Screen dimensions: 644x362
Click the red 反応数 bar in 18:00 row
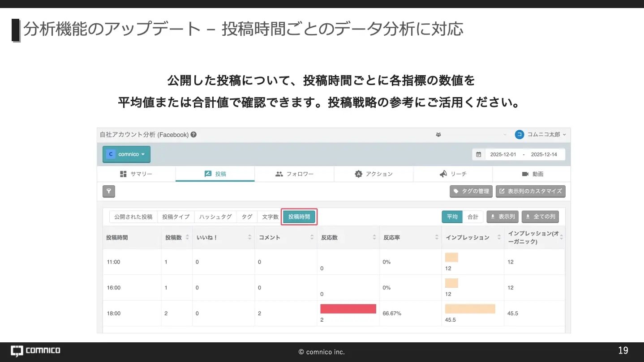coord(348,309)
